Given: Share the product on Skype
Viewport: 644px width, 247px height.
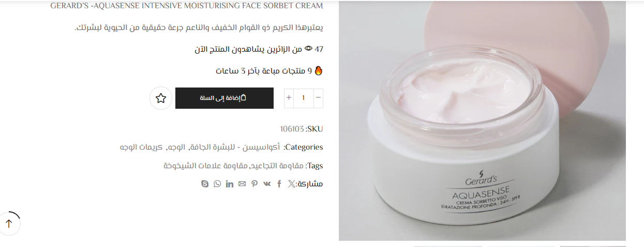Looking at the screenshot, I should click(x=205, y=184).
